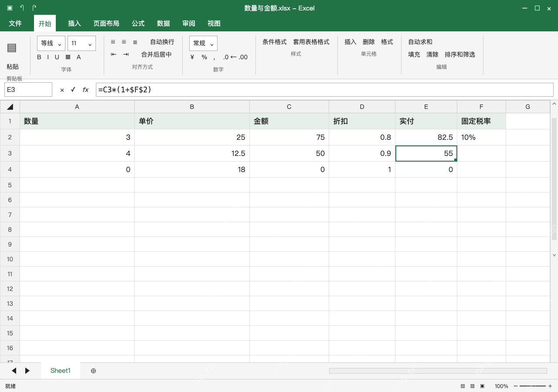Click 自动换行 wrap text
This screenshot has height=392, width=558.
162,42
